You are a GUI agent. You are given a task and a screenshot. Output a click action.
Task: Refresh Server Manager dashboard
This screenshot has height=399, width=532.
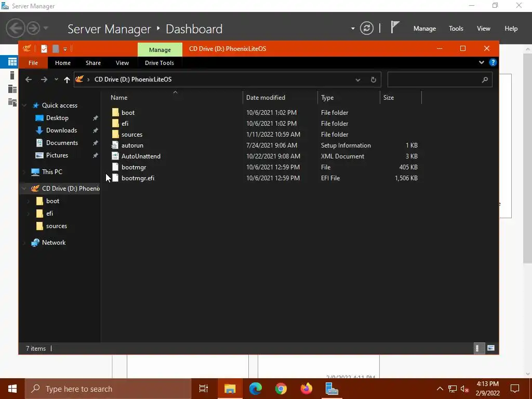(x=366, y=28)
